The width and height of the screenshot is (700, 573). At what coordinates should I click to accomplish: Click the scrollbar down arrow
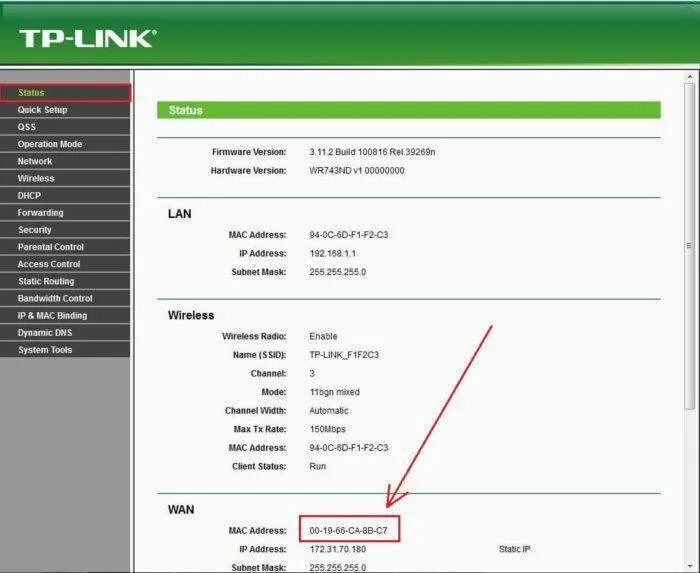[x=690, y=567]
